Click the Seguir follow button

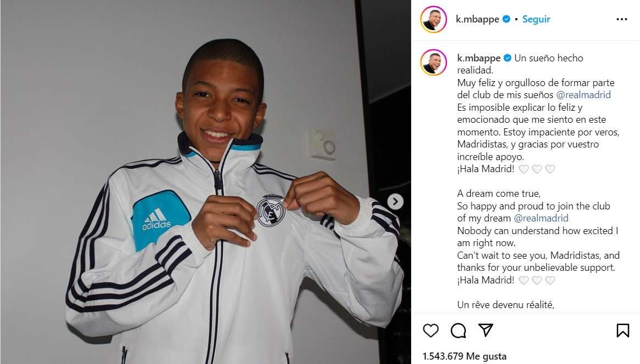click(x=536, y=19)
